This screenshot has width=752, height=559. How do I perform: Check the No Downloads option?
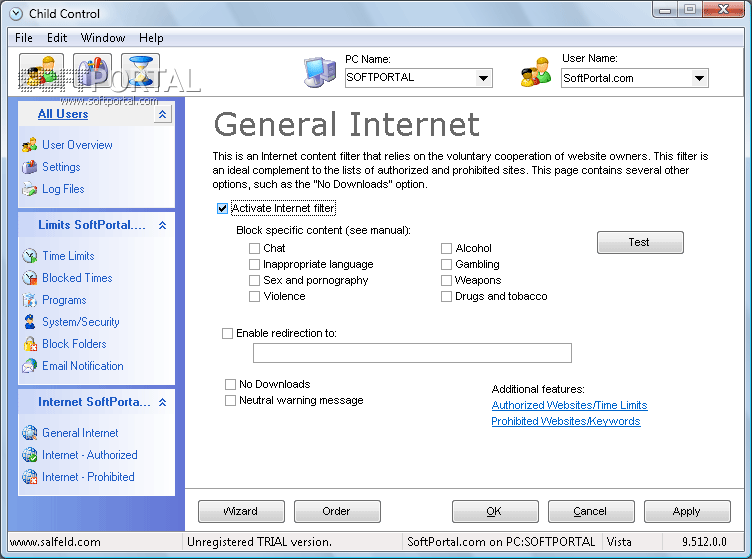230,384
